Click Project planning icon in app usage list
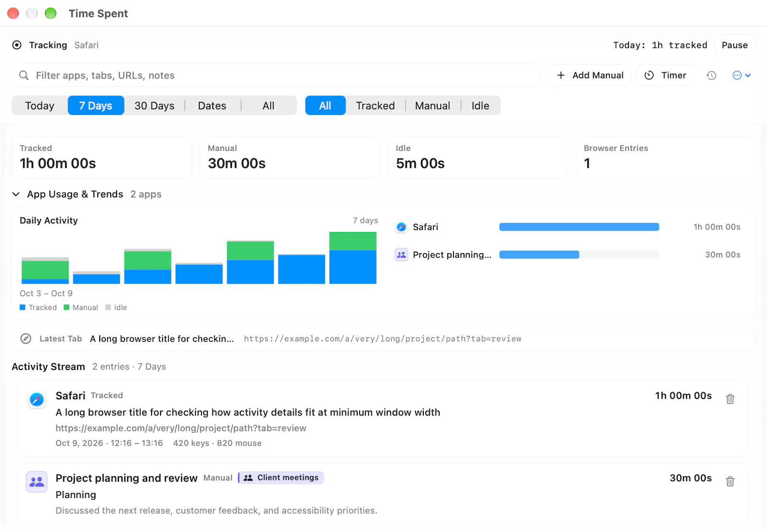This screenshot has height=532, width=767. point(402,254)
